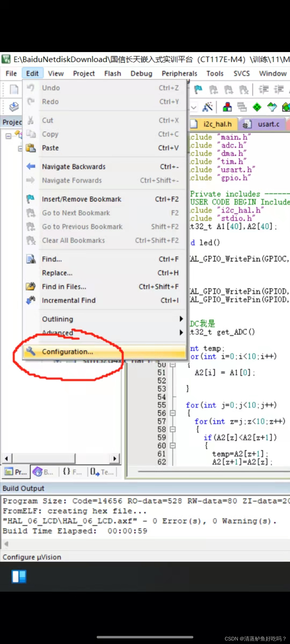Switch to the Project (Pr...) panel tab
Image resolution: width=290 pixels, height=644 pixels.
16,472
